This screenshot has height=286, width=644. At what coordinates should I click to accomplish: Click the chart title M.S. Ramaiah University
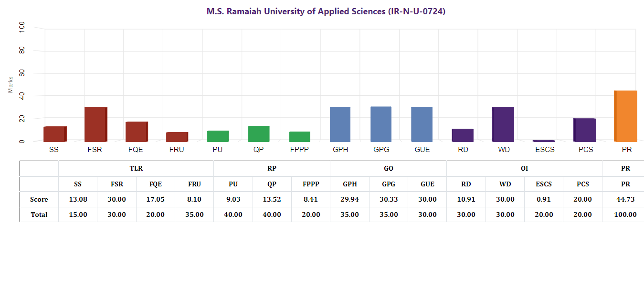pyautogui.click(x=326, y=11)
